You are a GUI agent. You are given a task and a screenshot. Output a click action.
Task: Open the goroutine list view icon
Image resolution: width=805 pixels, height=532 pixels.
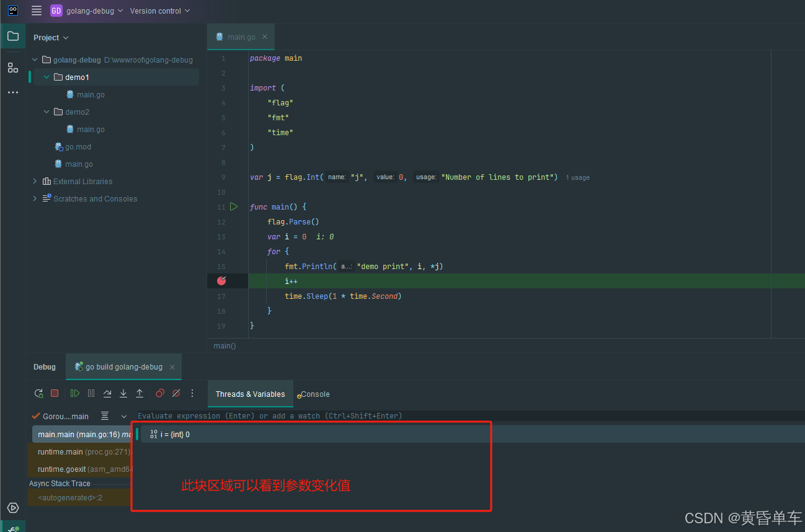coord(105,416)
